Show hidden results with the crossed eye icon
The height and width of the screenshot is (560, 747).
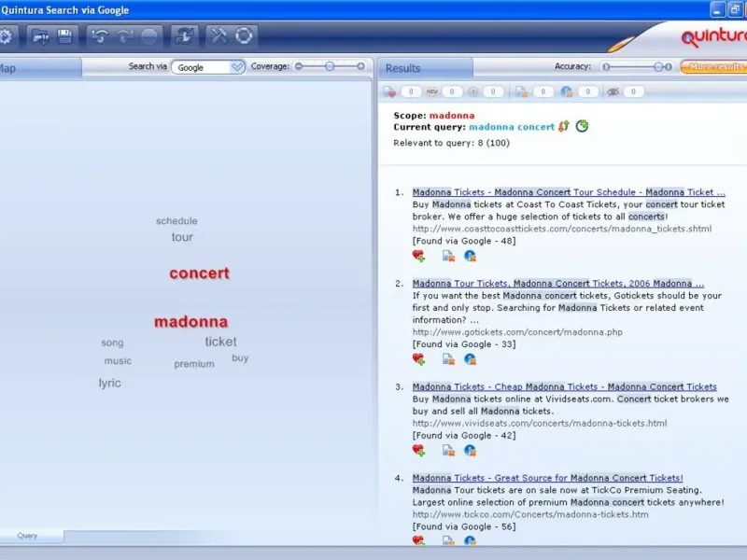point(613,91)
